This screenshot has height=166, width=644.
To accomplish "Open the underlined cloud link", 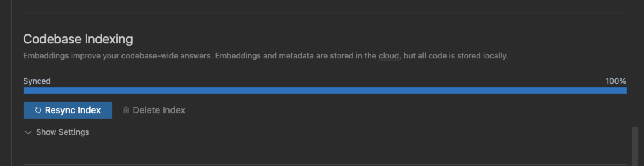I will 388,56.
